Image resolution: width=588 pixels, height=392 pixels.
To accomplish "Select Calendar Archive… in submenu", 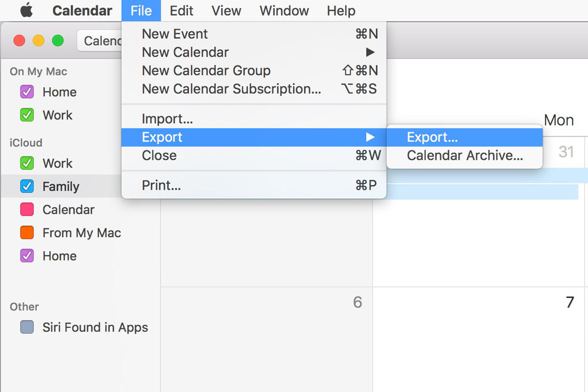I will click(465, 155).
